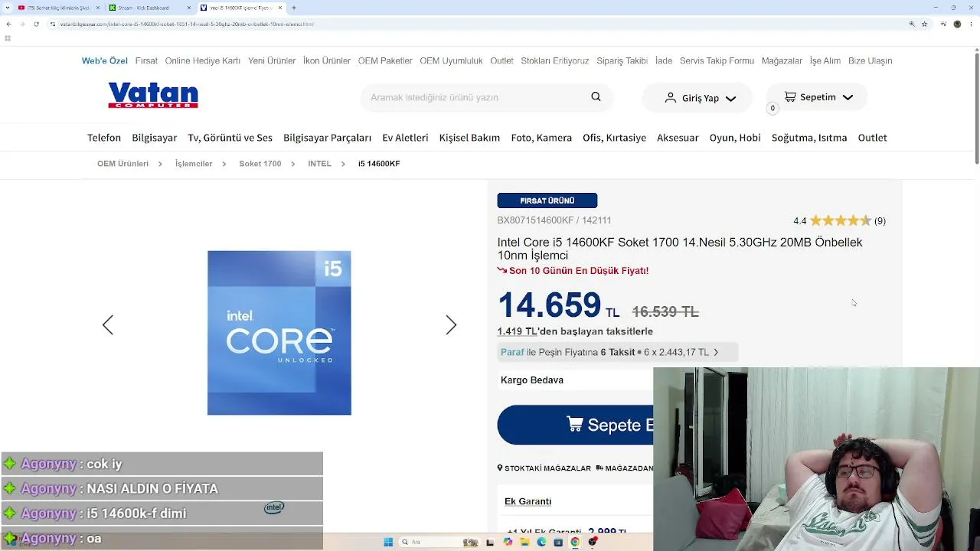Go to Yeni Ürünler link
This screenshot has height=551, width=980.
[272, 60]
